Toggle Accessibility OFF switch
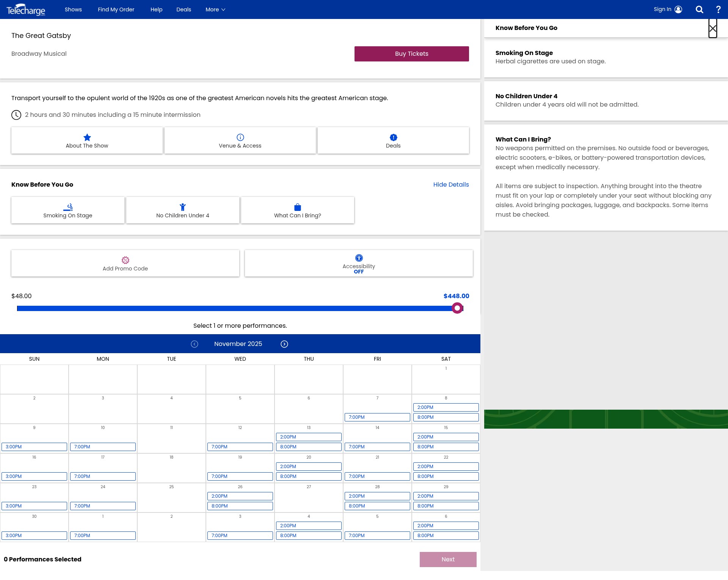The width and height of the screenshot is (728, 580). [x=359, y=263]
